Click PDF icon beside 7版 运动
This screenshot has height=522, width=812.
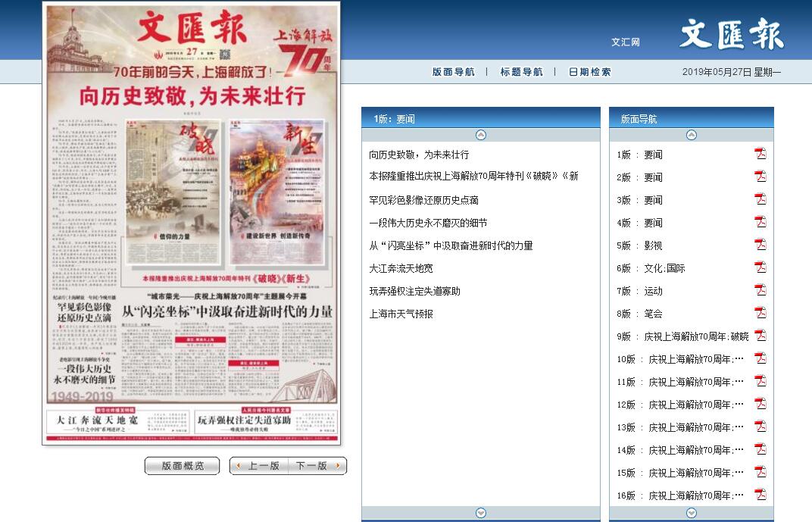[760, 290]
